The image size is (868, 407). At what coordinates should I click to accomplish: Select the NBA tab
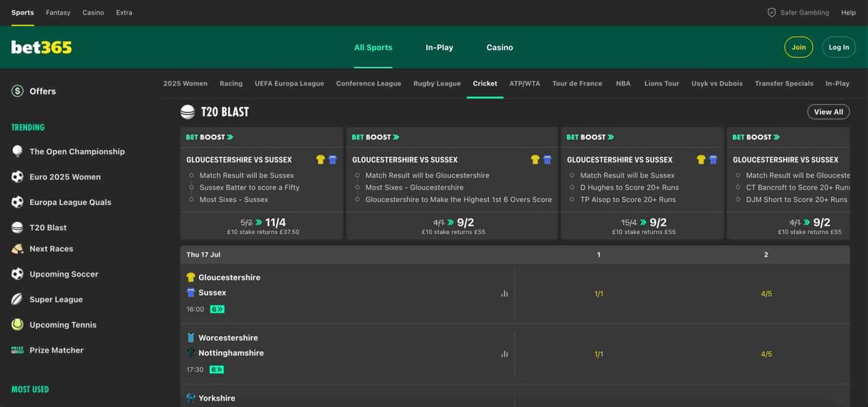[623, 83]
